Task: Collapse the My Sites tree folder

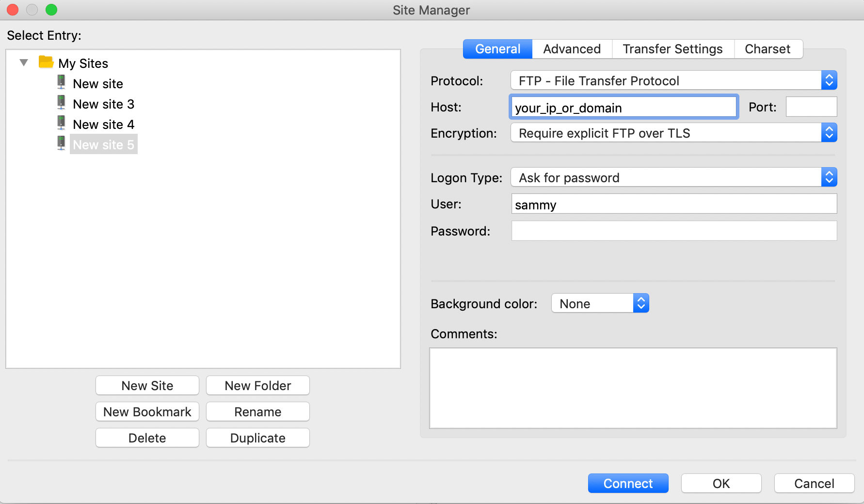Action: [24, 63]
